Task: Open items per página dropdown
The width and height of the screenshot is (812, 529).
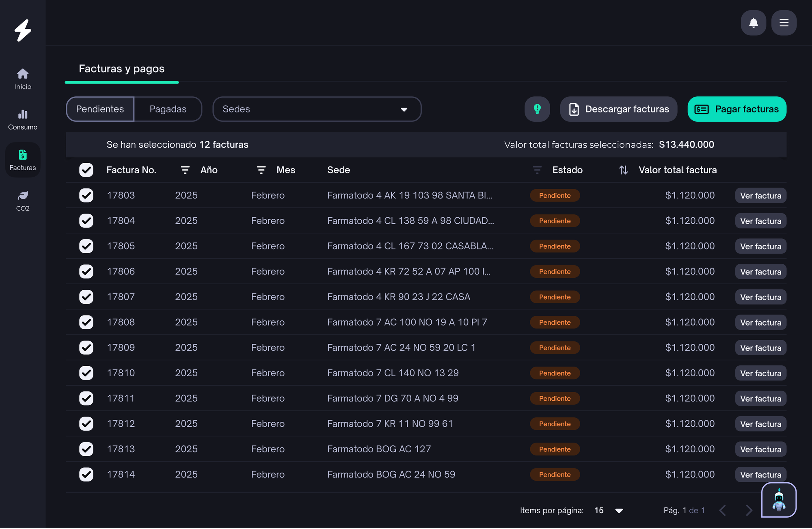Action: coord(619,511)
